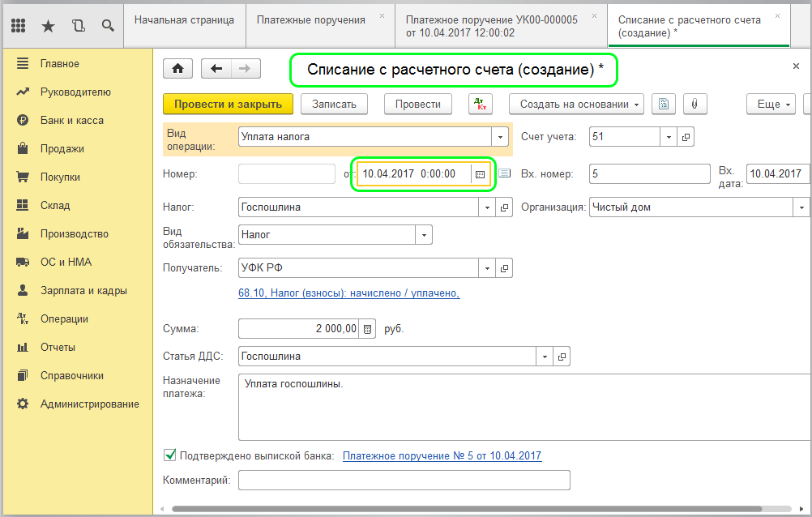Close the Платежное поручение УК00-000005 tab
The image size is (812, 517).
[x=595, y=16]
